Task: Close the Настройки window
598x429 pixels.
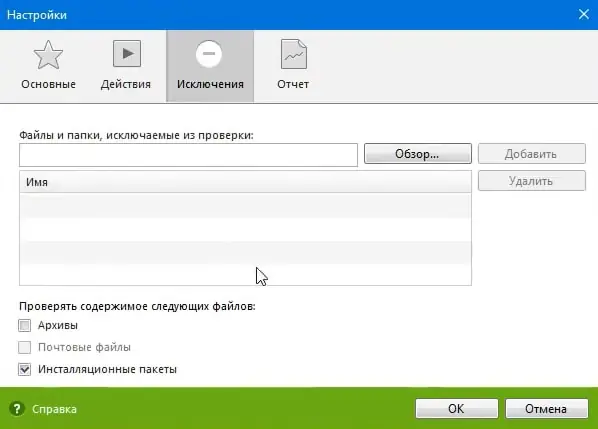Action: coord(584,14)
